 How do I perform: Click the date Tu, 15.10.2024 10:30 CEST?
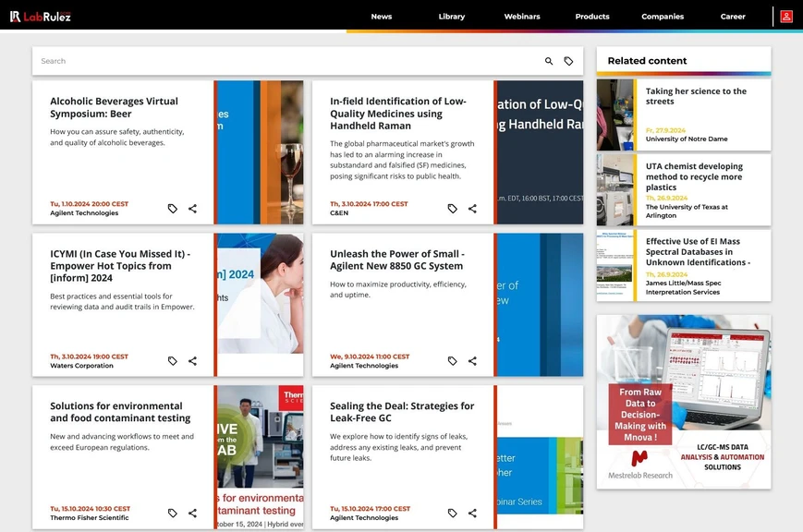pos(91,508)
